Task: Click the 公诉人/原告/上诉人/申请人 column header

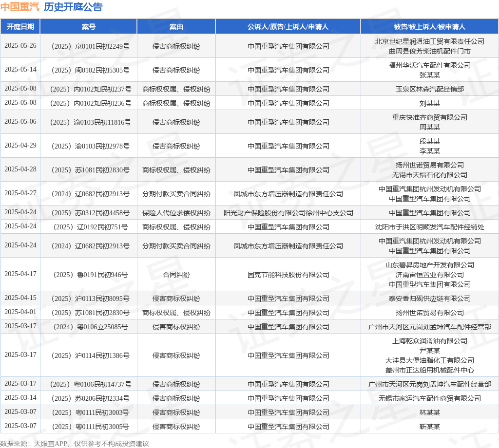Action: pos(288,27)
